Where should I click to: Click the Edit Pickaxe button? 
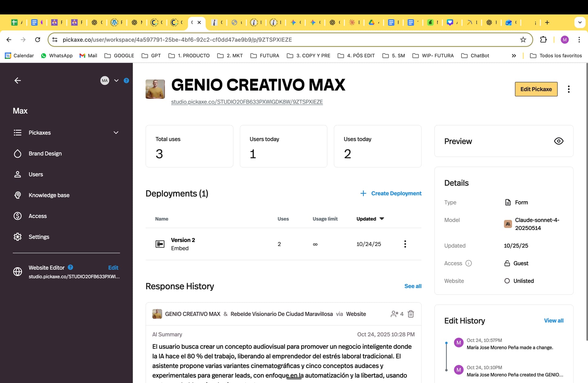536,89
